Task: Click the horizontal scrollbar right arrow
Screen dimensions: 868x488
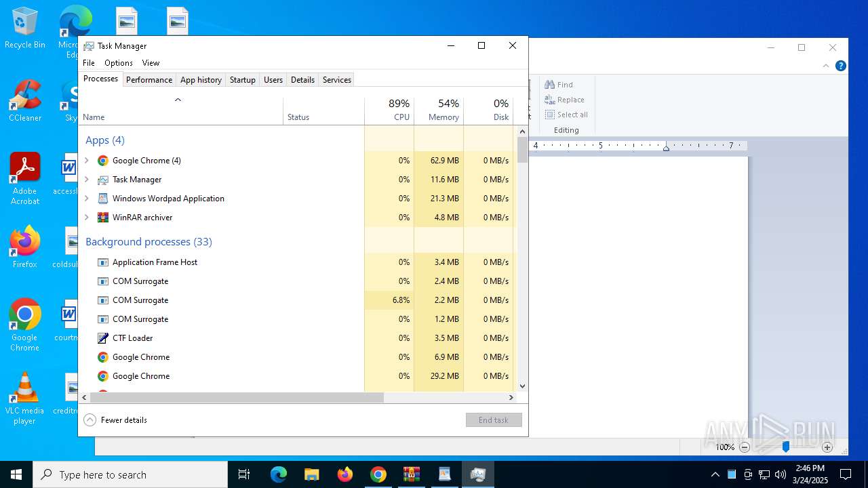Action: [x=512, y=398]
